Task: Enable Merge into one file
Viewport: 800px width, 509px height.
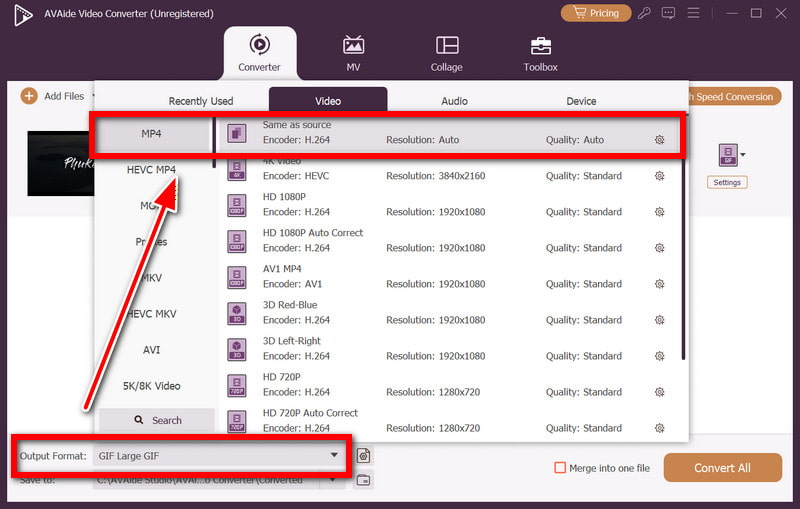Action: click(x=561, y=468)
